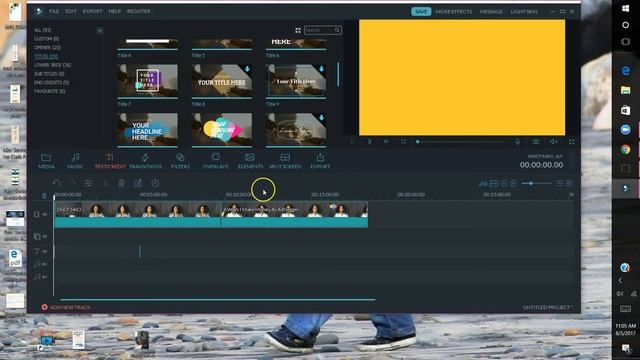
Task: Select the FAVOURITE category
Action: [49, 91]
